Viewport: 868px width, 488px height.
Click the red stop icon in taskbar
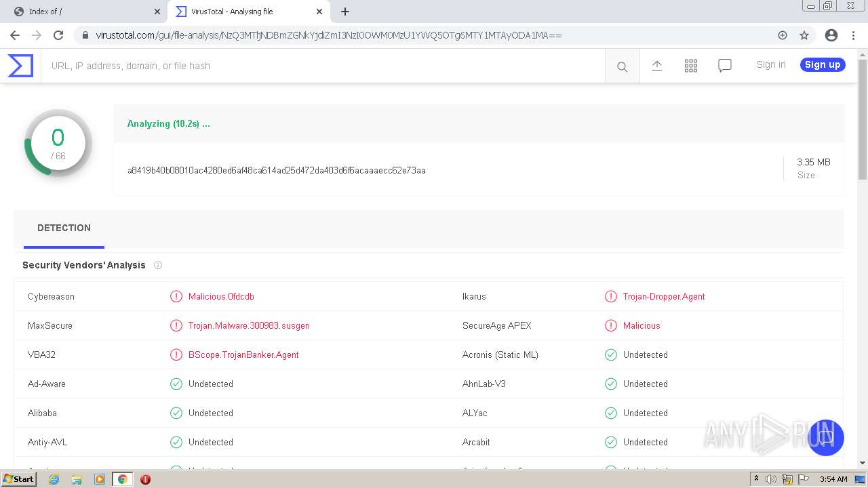145,479
